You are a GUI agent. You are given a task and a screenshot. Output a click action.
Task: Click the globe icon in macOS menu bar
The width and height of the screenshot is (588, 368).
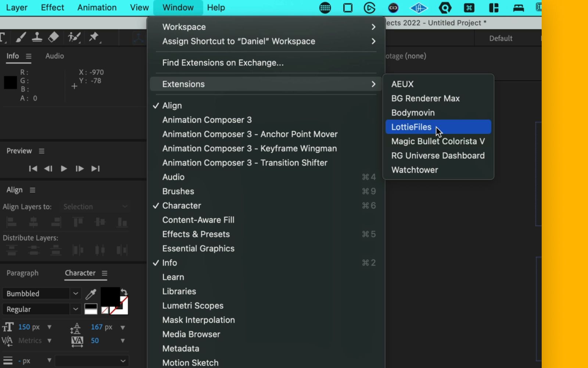pos(325,8)
